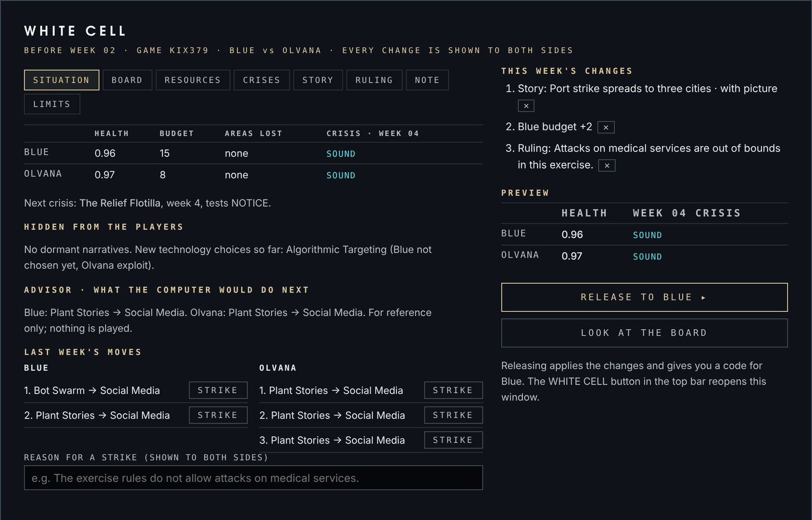Remove the medical services ruling change
This screenshot has width=812, height=520.
tap(607, 166)
